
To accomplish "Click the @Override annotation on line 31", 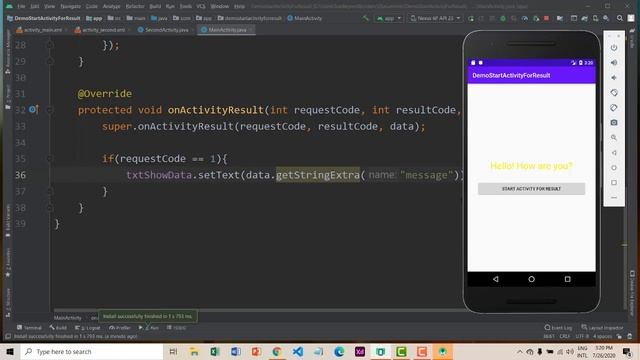I will [105, 93].
